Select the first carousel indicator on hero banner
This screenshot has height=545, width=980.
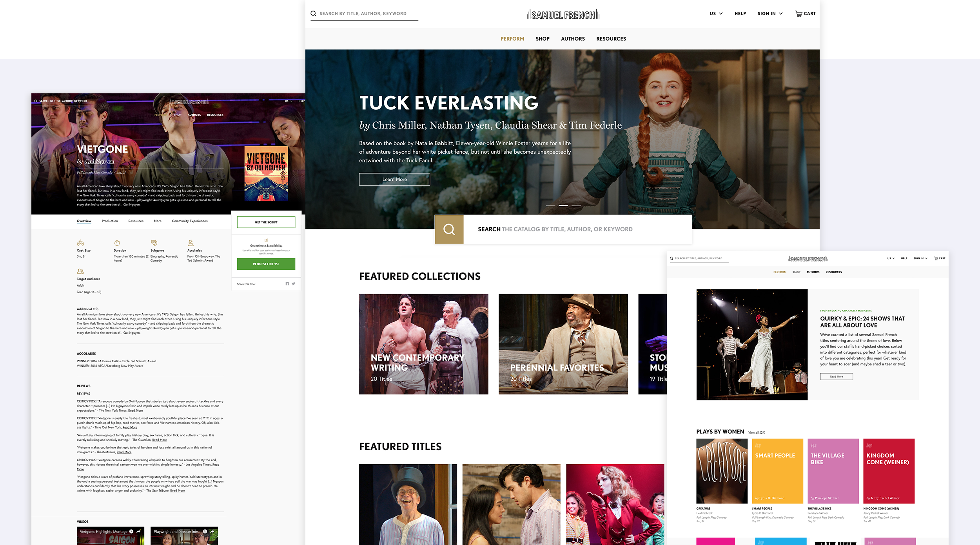pyautogui.click(x=550, y=205)
